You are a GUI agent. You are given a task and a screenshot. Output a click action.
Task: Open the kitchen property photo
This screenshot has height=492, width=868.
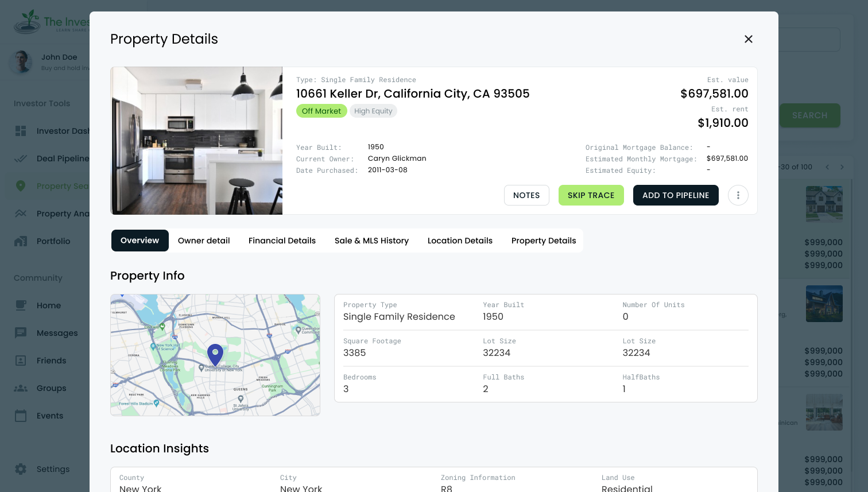pyautogui.click(x=196, y=141)
